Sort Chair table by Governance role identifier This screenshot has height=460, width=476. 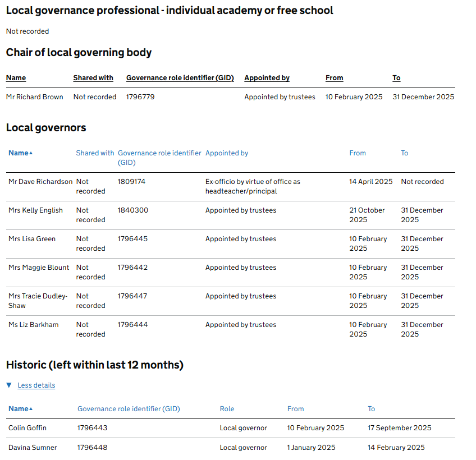pyautogui.click(x=180, y=78)
